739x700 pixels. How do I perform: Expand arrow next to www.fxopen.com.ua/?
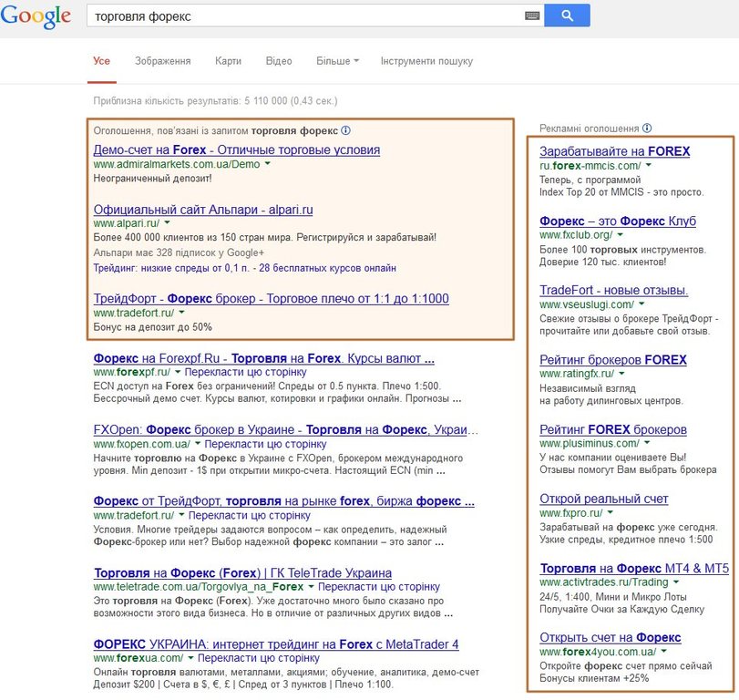pos(198,443)
